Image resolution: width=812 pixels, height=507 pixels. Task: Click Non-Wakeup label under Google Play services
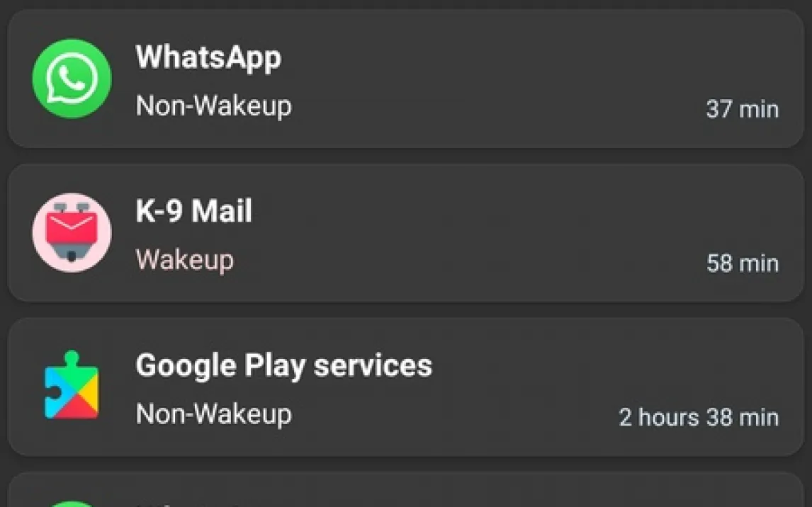coord(213,414)
